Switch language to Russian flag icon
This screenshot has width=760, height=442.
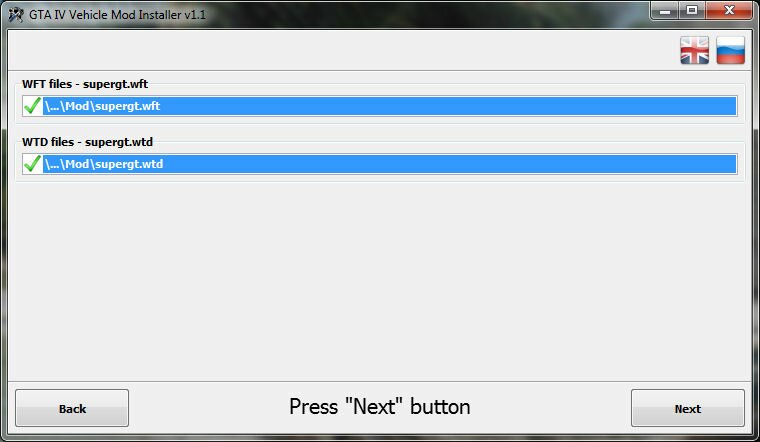(x=730, y=51)
